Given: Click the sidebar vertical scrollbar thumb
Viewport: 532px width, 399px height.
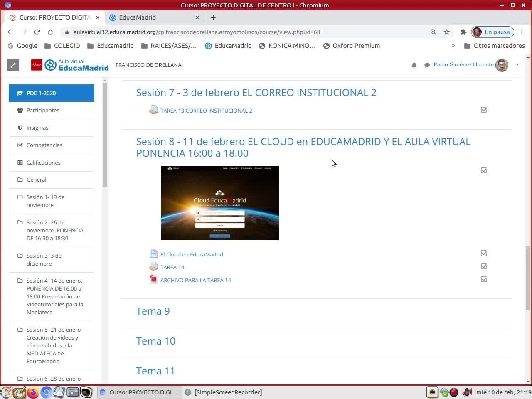Looking at the screenshot, I should tap(105, 135).
